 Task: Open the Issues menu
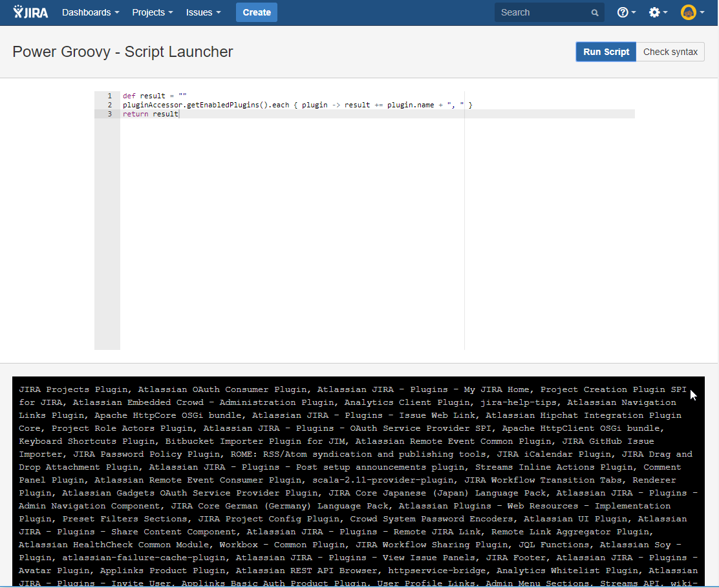[203, 12]
